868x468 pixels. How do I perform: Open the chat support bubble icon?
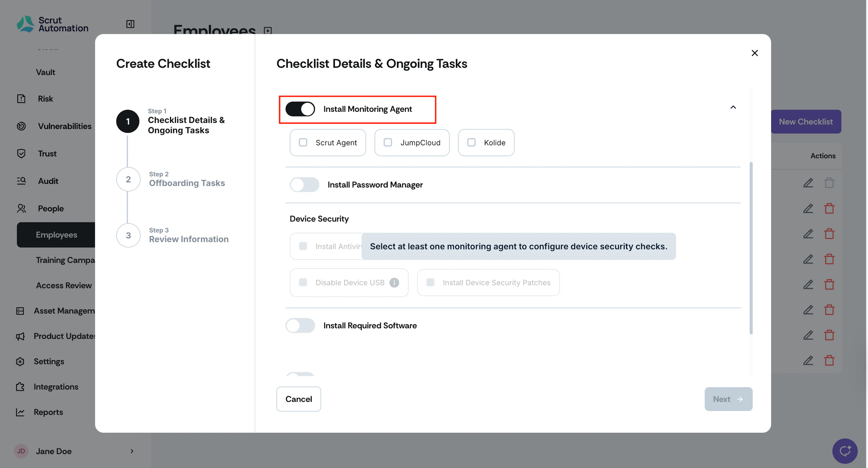click(x=844, y=451)
